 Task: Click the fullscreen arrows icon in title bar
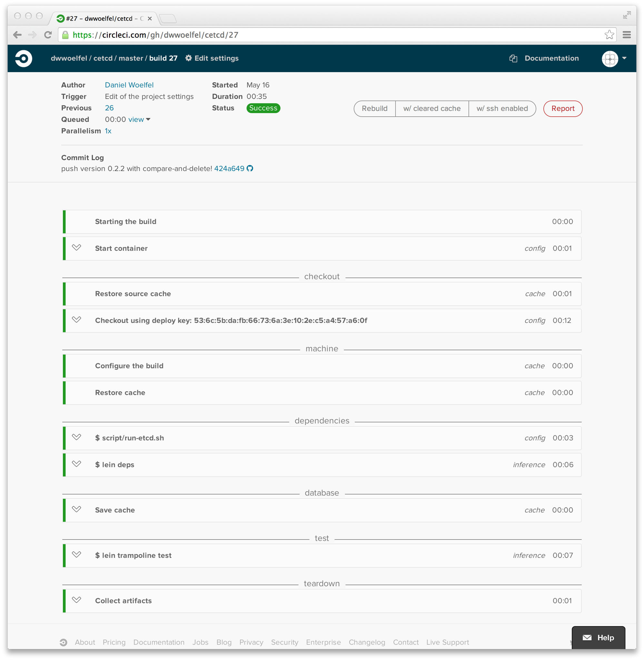[x=627, y=15]
